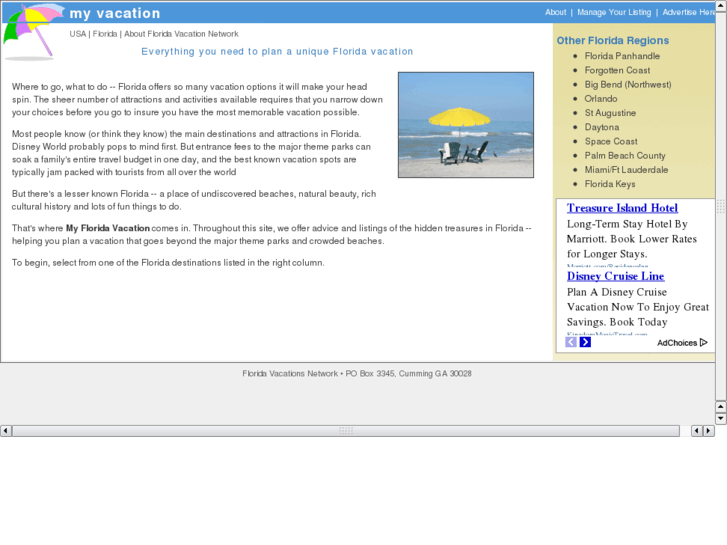Click the beach umbrella logo
727x545 pixels.
pos(32,31)
